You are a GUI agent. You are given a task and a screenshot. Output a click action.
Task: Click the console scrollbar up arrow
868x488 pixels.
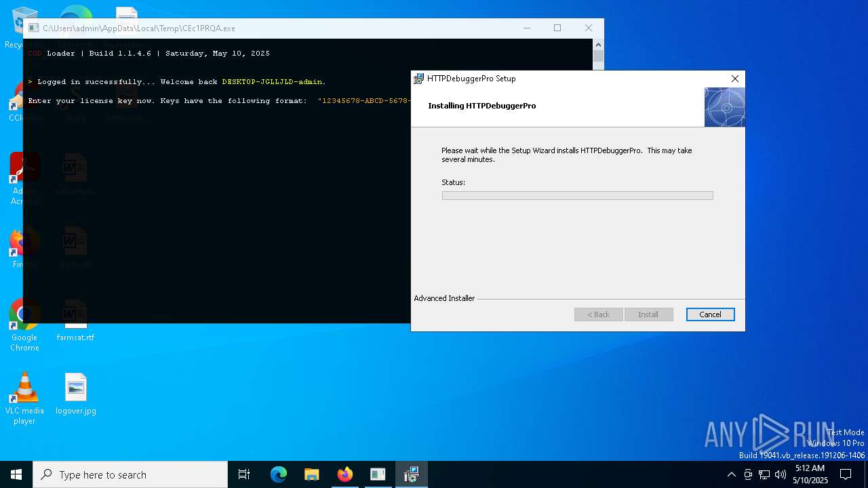598,45
